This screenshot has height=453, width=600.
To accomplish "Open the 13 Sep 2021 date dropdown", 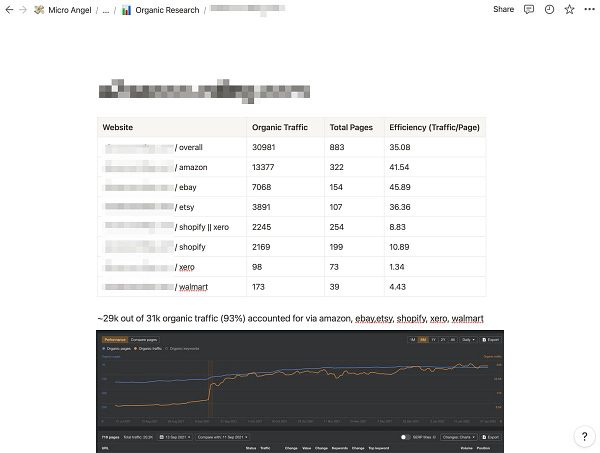I will pyautogui.click(x=175, y=437).
